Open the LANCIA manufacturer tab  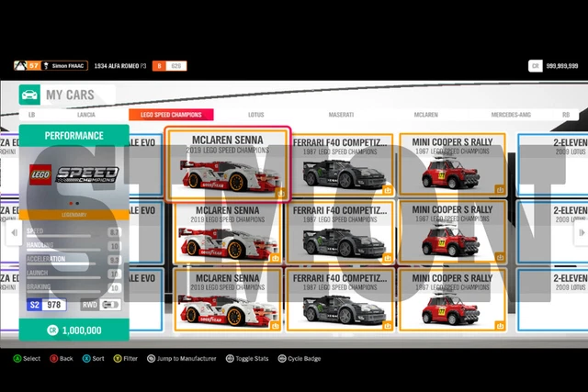[x=86, y=115]
